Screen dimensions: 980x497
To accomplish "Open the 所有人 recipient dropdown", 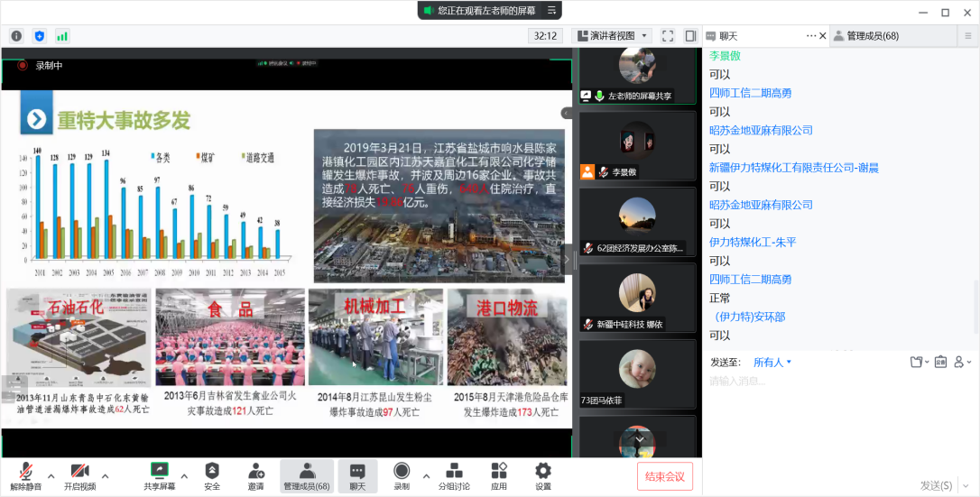I will [x=772, y=363].
